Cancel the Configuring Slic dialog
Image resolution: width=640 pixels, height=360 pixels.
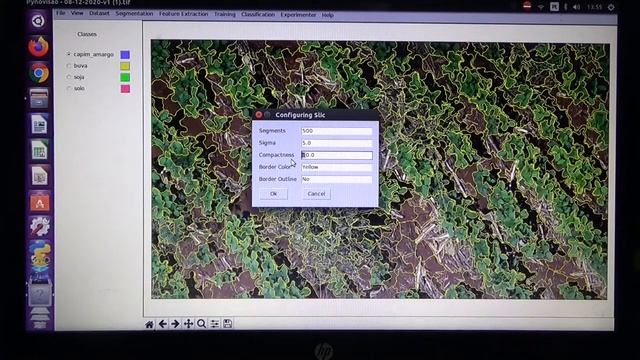coord(316,194)
